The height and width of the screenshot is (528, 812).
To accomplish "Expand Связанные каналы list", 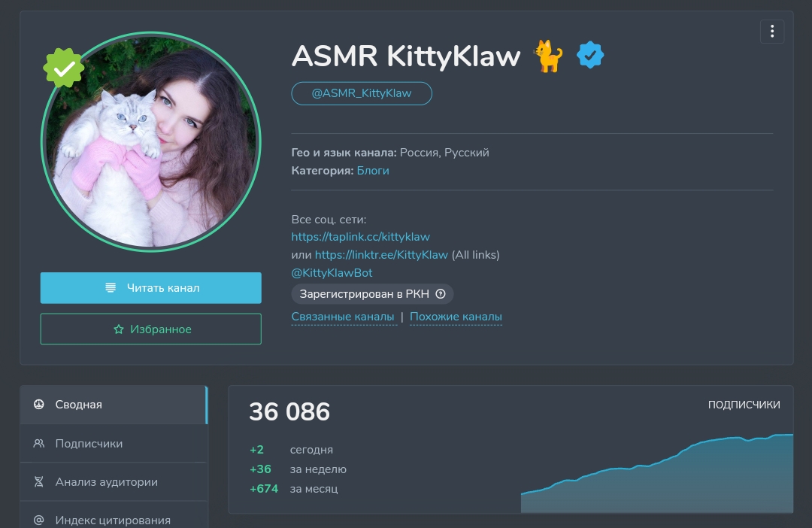I will [343, 317].
